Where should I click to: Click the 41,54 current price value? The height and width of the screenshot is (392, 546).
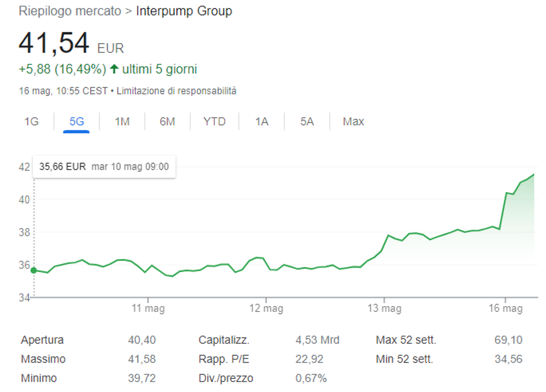(x=54, y=43)
